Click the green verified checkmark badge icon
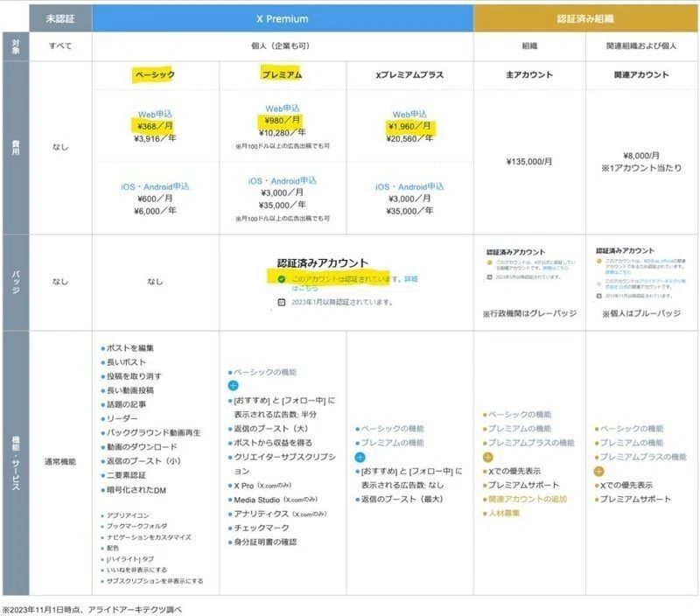The height and width of the screenshot is (616, 700). (x=281, y=279)
